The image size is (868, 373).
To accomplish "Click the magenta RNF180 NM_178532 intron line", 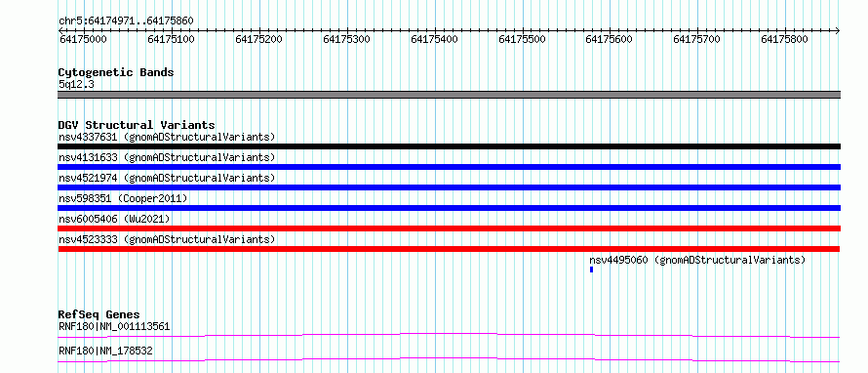I will click(x=449, y=359).
